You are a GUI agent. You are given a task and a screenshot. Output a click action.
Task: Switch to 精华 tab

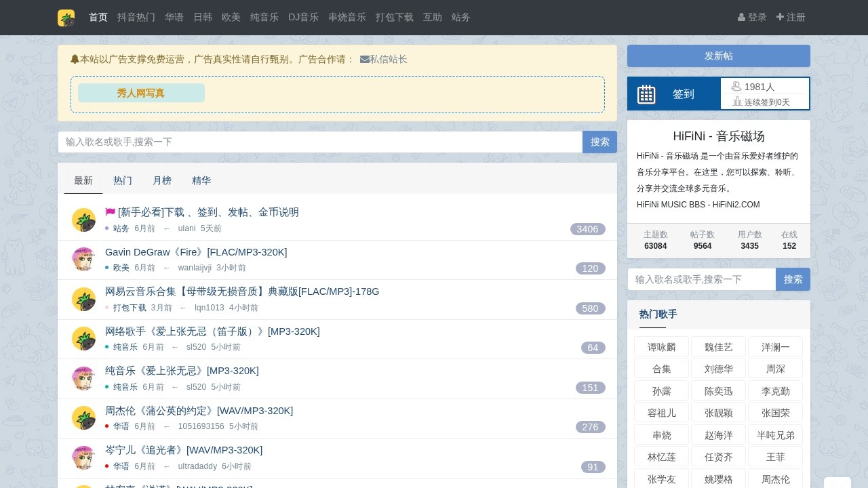click(x=201, y=181)
